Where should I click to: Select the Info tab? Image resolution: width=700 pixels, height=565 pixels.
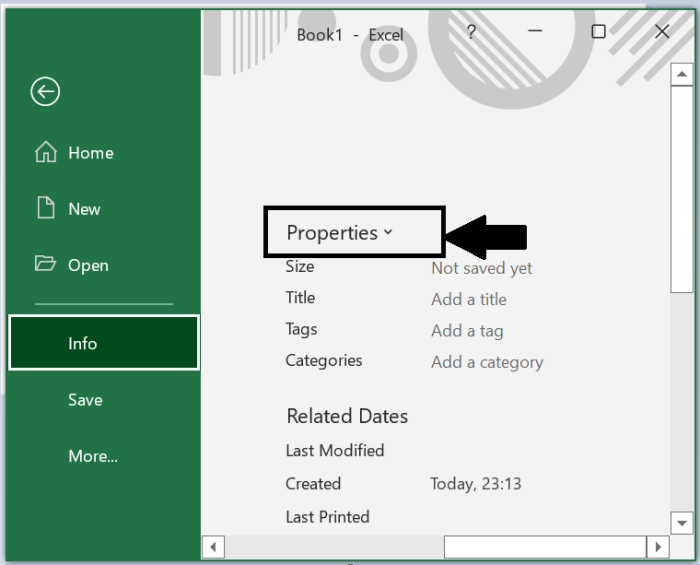pyautogui.click(x=104, y=343)
